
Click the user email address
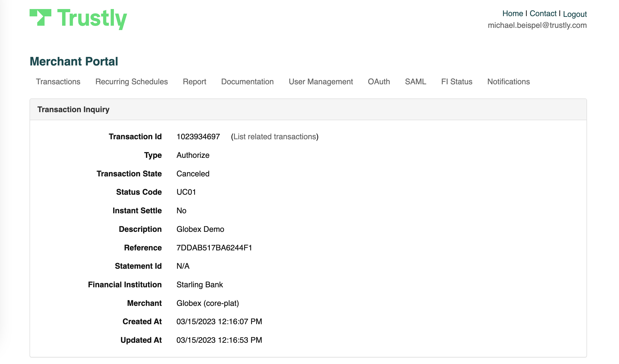(537, 25)
